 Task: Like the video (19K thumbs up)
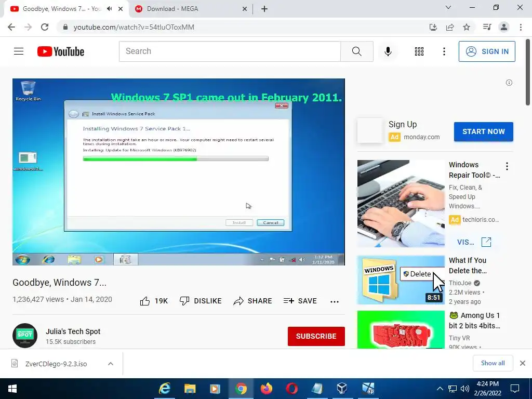pos(154,301)
